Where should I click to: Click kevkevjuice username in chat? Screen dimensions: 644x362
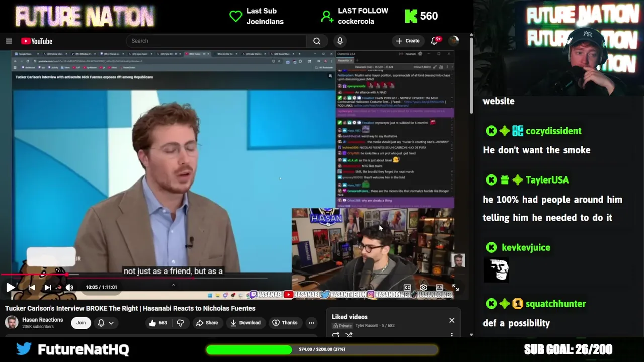coord(526,247)
